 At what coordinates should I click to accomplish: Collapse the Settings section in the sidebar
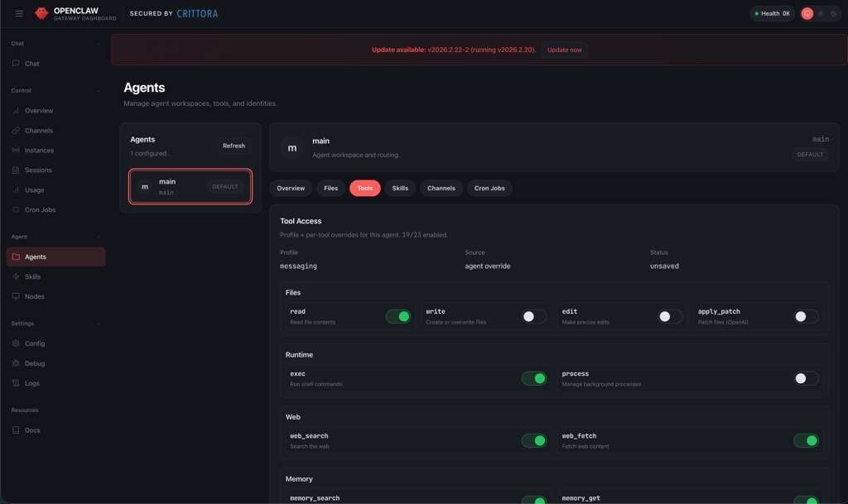click(98, 324)
